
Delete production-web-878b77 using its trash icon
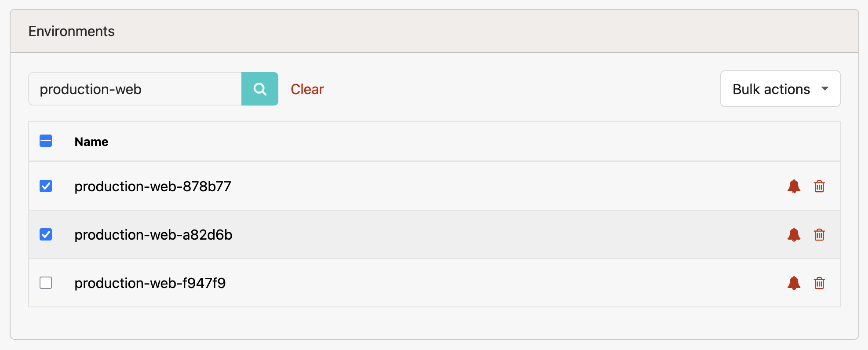(820, 186)
